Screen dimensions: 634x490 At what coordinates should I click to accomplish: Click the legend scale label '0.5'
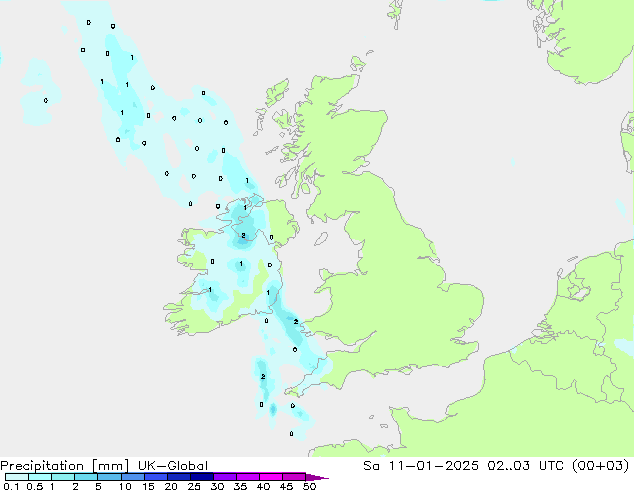pyautogui.click(x=35, y=486)
